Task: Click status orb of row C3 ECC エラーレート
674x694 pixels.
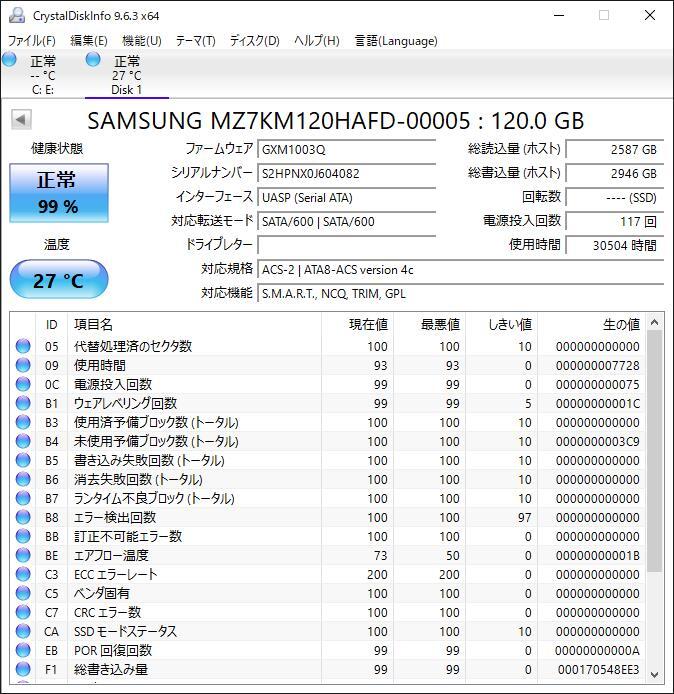Action: pos(23,574)
